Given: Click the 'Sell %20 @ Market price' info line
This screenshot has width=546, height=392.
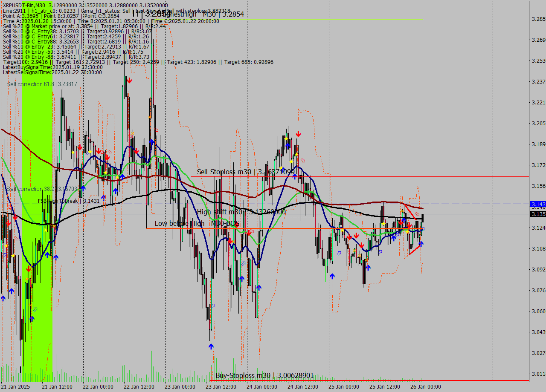Looking at the screenshot, I should pyautogui.click(x=84, y=26).
